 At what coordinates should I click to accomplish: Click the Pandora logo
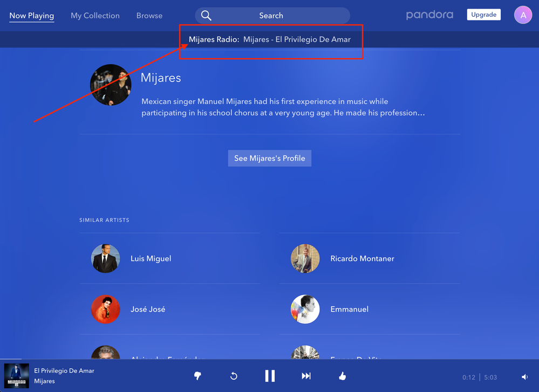(x=429, y=15)
